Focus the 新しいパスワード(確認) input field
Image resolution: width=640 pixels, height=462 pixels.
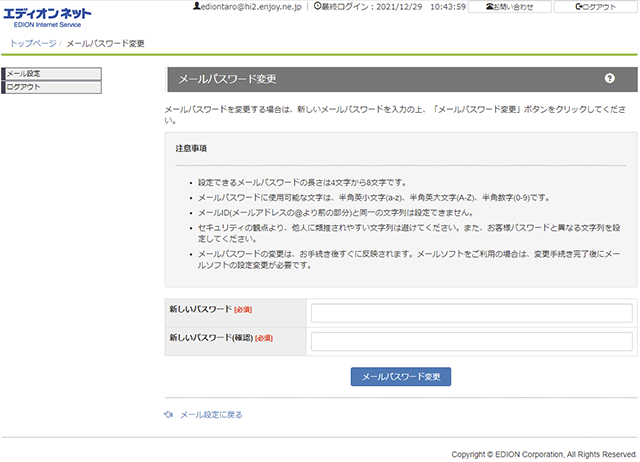pyautogui.click(x=471, y=342)
